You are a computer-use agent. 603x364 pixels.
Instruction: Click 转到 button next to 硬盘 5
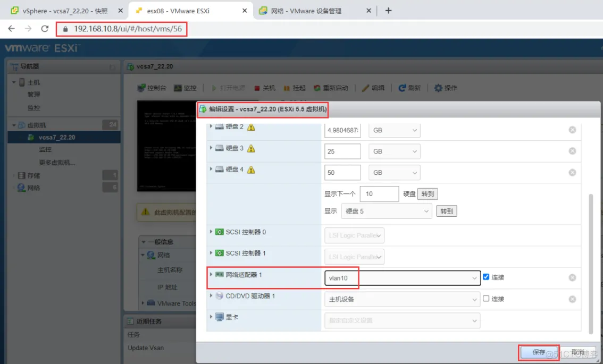(447, 211)
